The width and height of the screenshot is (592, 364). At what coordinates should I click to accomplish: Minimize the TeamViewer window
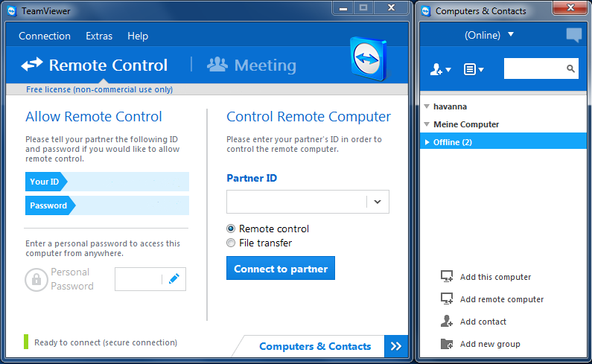pyautogui.click(x=343, y=8)
